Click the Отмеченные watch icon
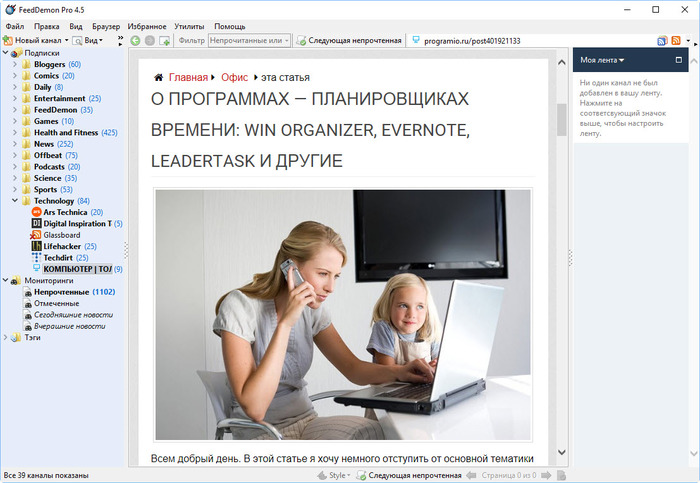Viewport: 700px width, 483px height. 28,304
